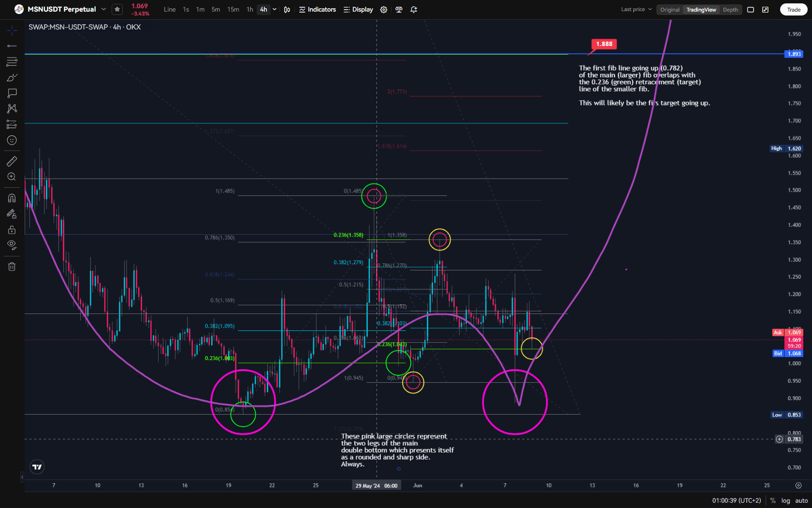Screen dimensions: 812x508
Task: Open chart settings gear in top toolbar
Action: 384,10
